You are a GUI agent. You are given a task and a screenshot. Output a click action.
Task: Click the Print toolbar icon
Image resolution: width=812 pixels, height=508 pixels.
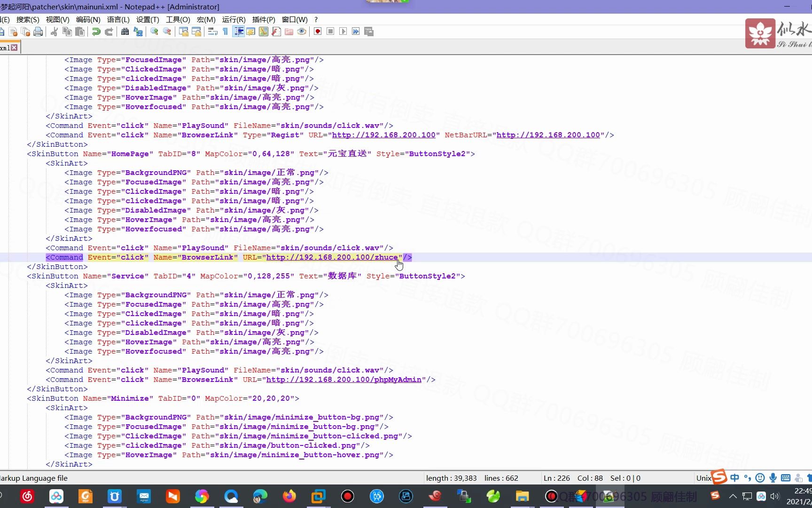coord(38,32)
